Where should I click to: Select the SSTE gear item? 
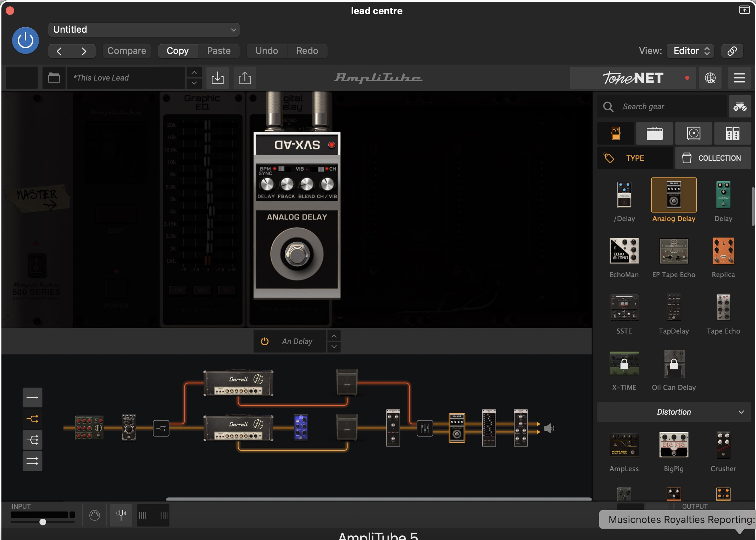coord(624,307)
